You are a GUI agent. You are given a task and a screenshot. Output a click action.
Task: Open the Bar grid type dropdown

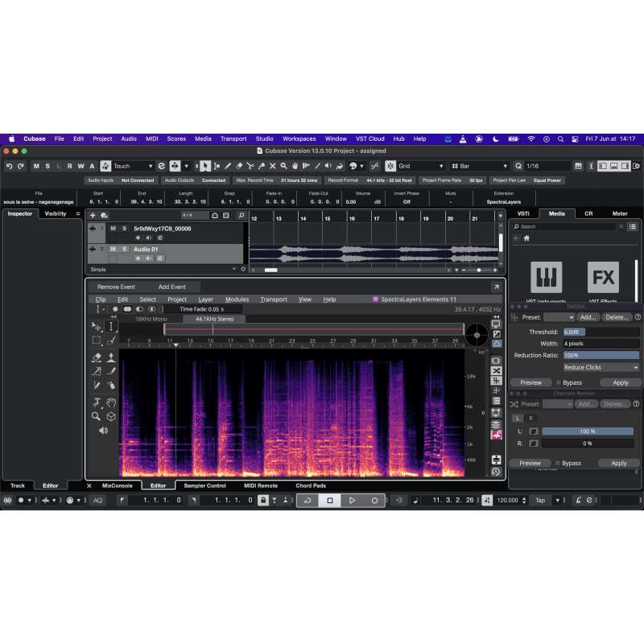click(479, 166)
